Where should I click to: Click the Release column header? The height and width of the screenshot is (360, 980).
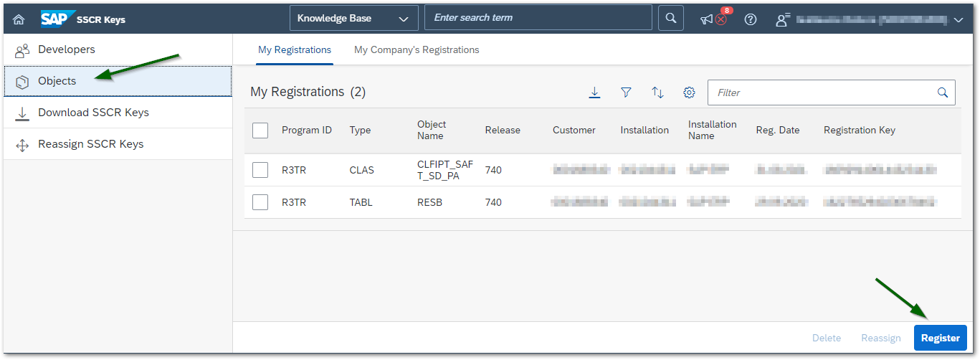coord(503,130)
